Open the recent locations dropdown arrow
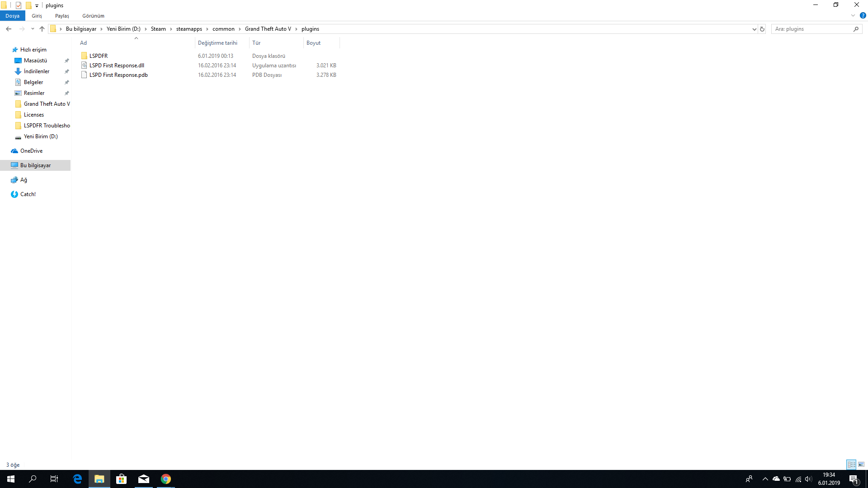 tap(33, 29)
